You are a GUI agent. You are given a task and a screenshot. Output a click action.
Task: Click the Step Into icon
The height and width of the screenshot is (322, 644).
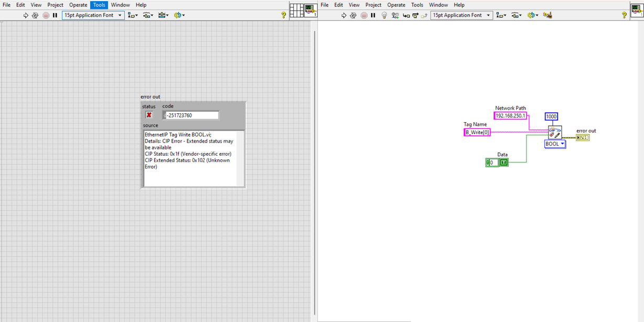(x=406, y=15)
